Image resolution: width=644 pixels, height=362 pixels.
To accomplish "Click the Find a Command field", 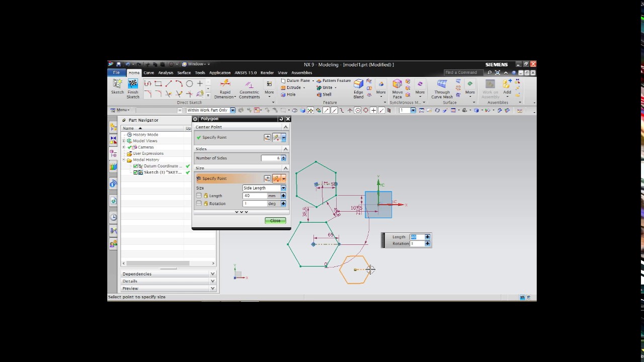I will 464,72.
